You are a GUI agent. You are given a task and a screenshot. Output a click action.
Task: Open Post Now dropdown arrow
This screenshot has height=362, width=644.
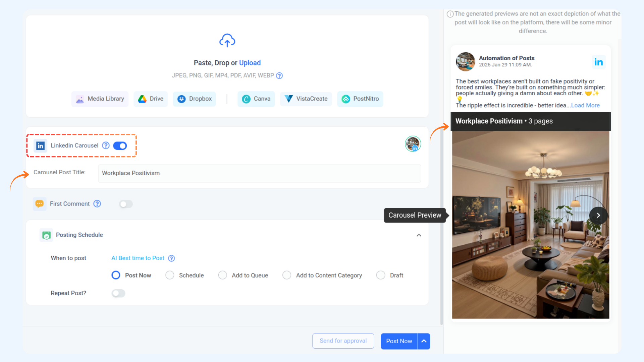[x=424, y=341]
